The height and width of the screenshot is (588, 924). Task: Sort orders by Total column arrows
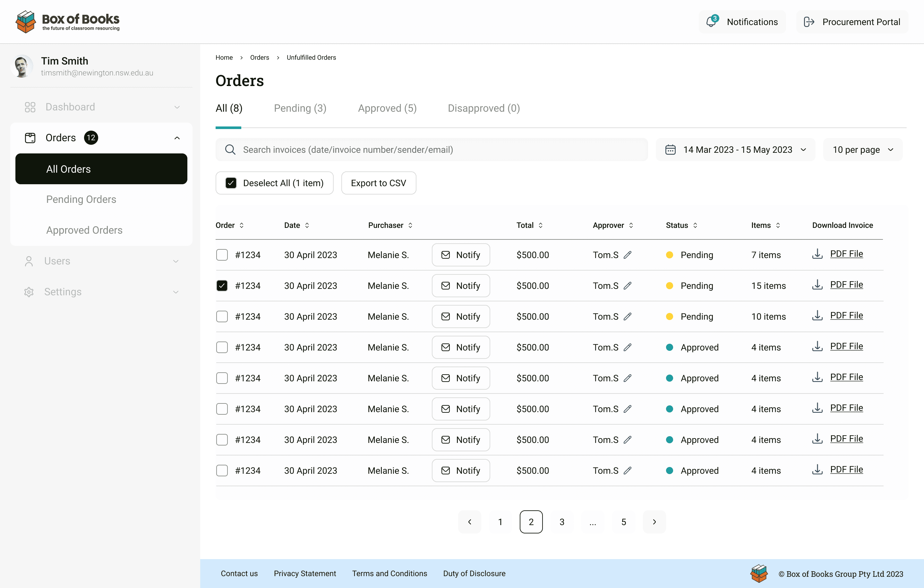[541, 225]
